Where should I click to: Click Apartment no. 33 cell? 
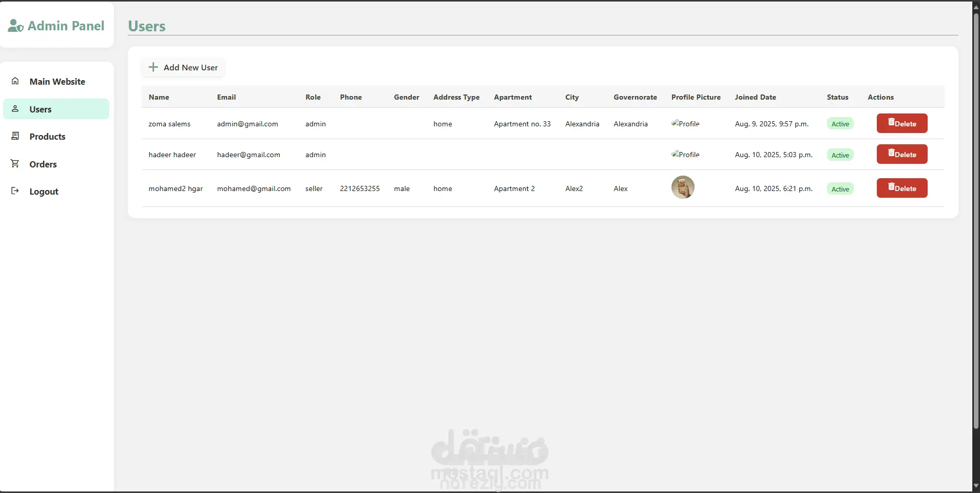tap(522, 124)
